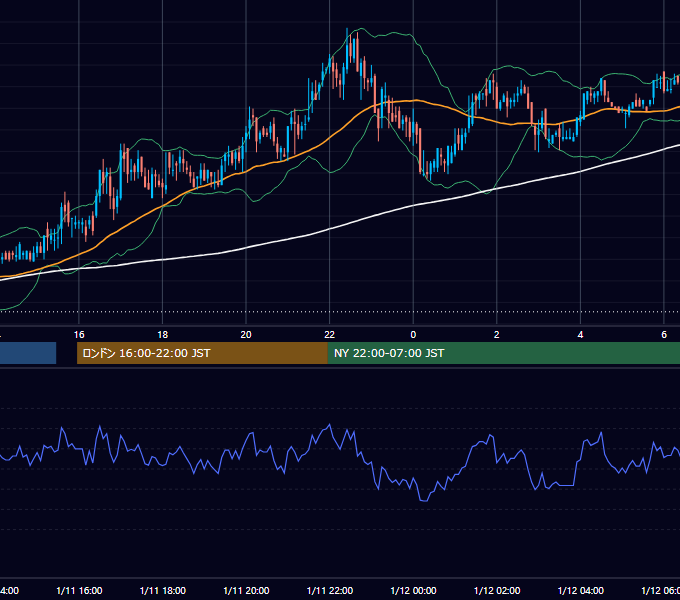Screen dimensions: 680x600
Task: Click the 1/12 00:00 date label
Action: click(413, 591)
